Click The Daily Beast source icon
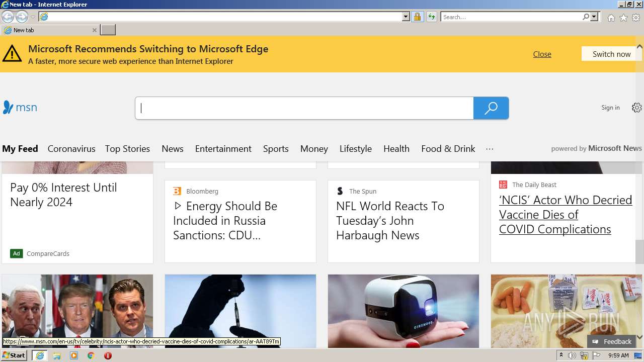Image resolution: width=644 pixels, height=362 pixels. coord(503,185)
